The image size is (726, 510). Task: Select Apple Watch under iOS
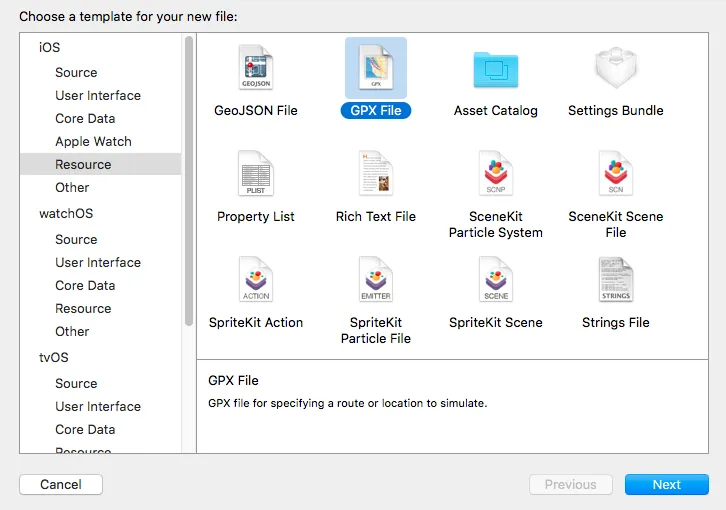pos(93,141)
